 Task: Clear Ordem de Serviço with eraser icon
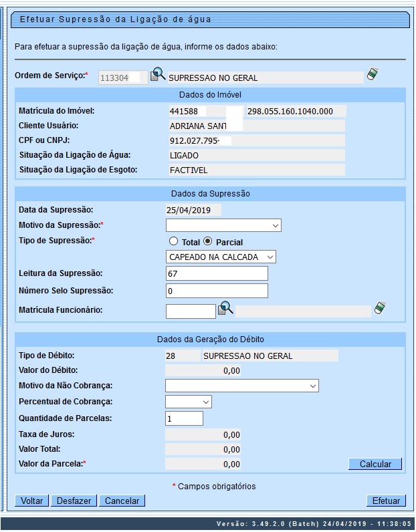click(373, 74)
